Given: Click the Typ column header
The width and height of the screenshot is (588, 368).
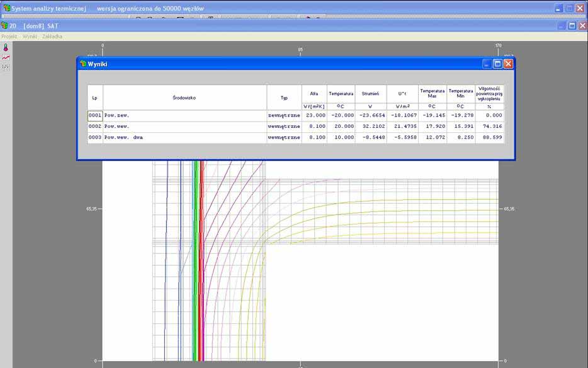Looking at the screenshot, I should click(284, 98).
